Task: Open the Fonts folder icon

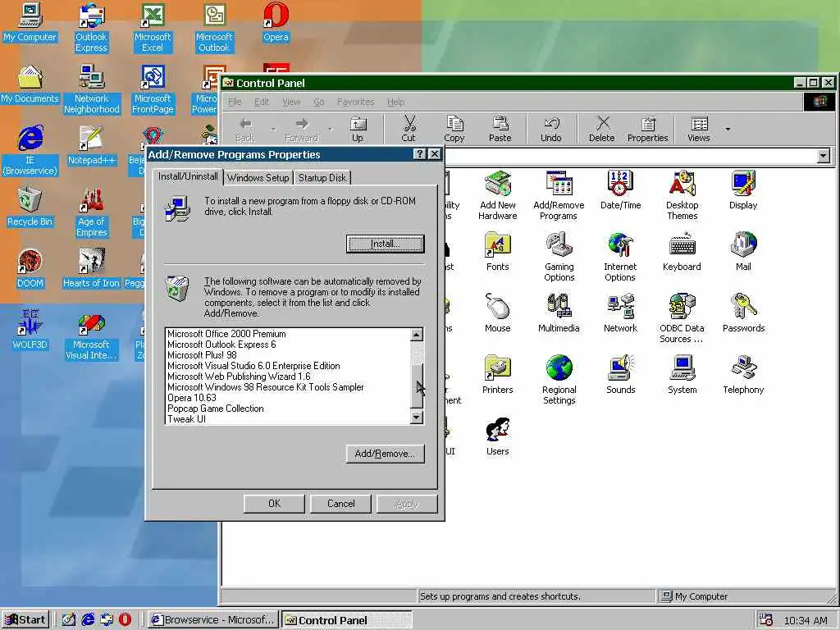Action: click(x=498, y=251)
